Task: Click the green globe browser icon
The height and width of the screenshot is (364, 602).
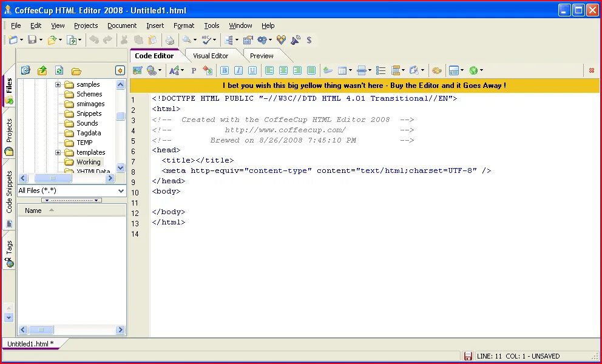Action: 473,70
